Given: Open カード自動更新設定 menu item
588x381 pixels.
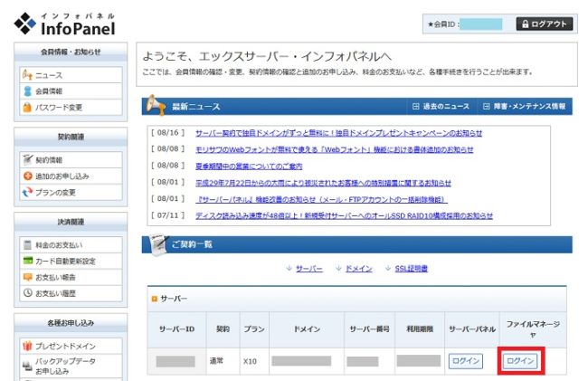Looking at the screenshot, I should (71, 261).
